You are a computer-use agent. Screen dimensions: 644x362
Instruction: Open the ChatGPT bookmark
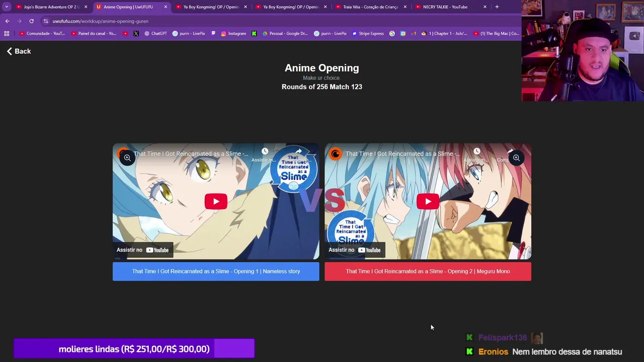pyautogui.click(x=155, y=34)
